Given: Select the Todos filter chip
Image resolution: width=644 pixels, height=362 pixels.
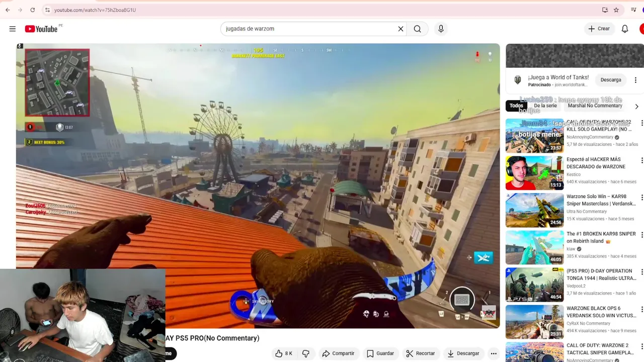Looking at the screenshot, I should tap(516, 106).
